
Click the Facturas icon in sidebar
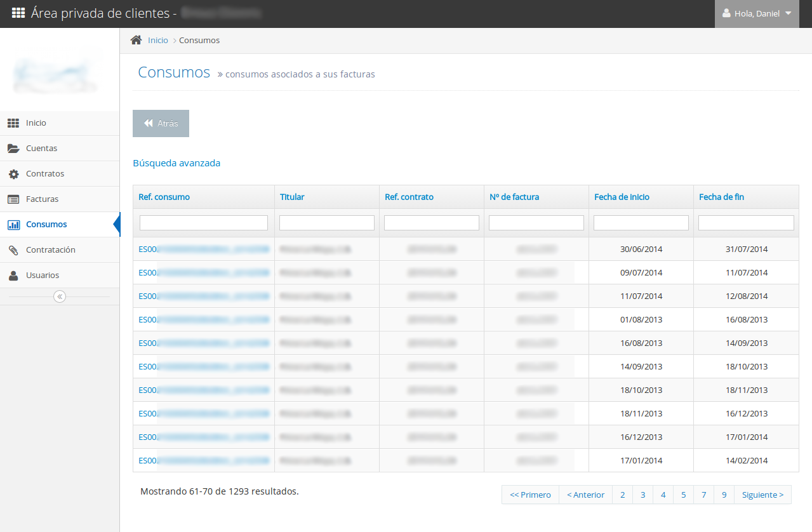[x=13, y=199]
